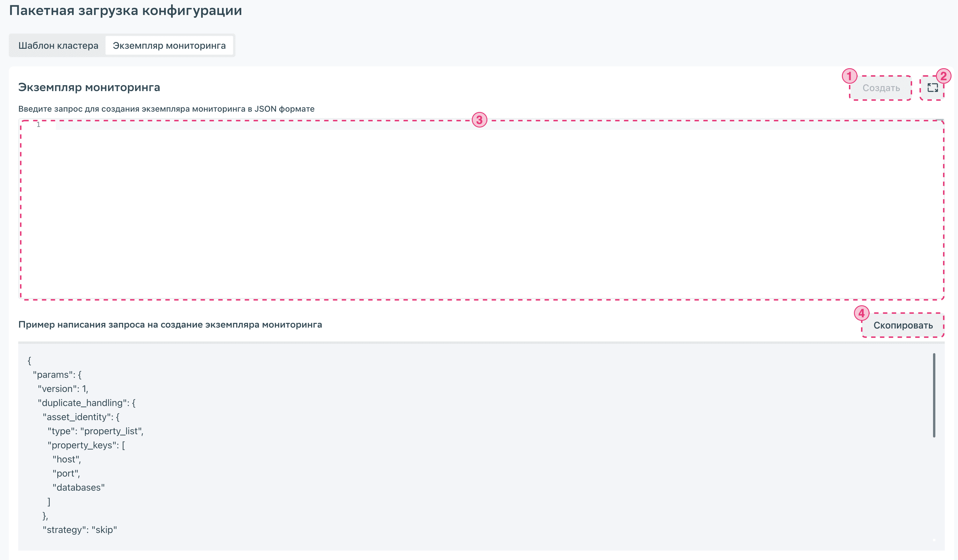Viewport: 958px width, 560px height.
Task: Click line number 1 in the editor gutter
Action: coord(39,125)
